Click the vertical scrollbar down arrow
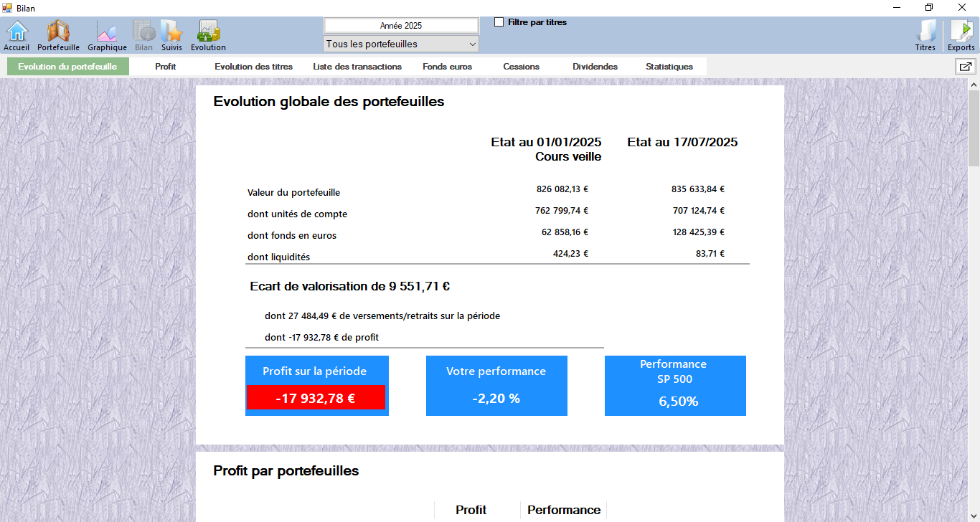The height and width of the screenshot is (522, 980). click(x=974, y=516)
